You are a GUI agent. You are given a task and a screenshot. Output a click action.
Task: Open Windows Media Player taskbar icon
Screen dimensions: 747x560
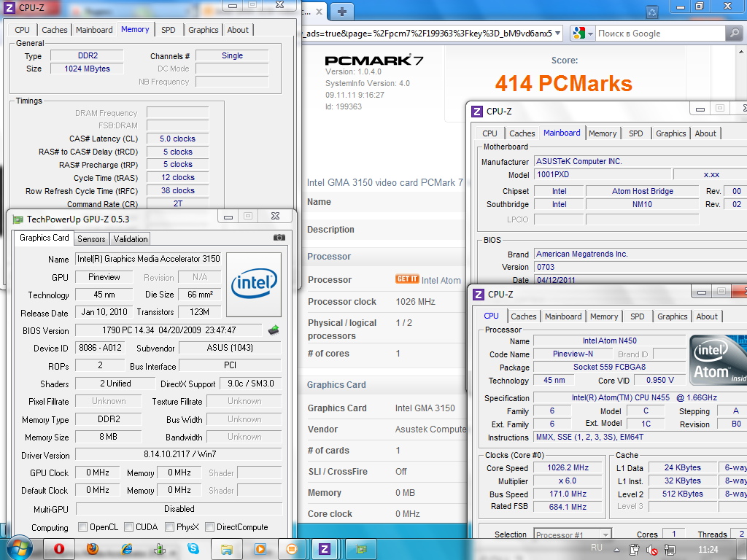(260, 549)
